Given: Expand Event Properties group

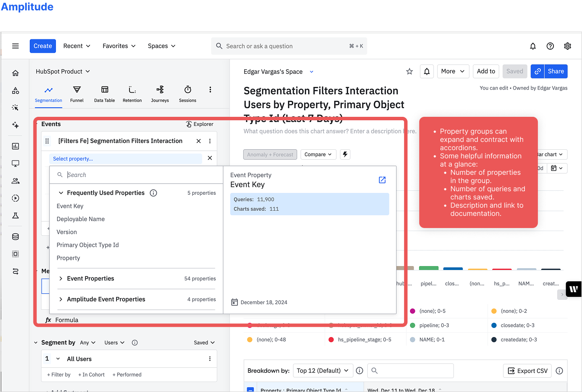Looking at the screenshot, I should [61, 279].
